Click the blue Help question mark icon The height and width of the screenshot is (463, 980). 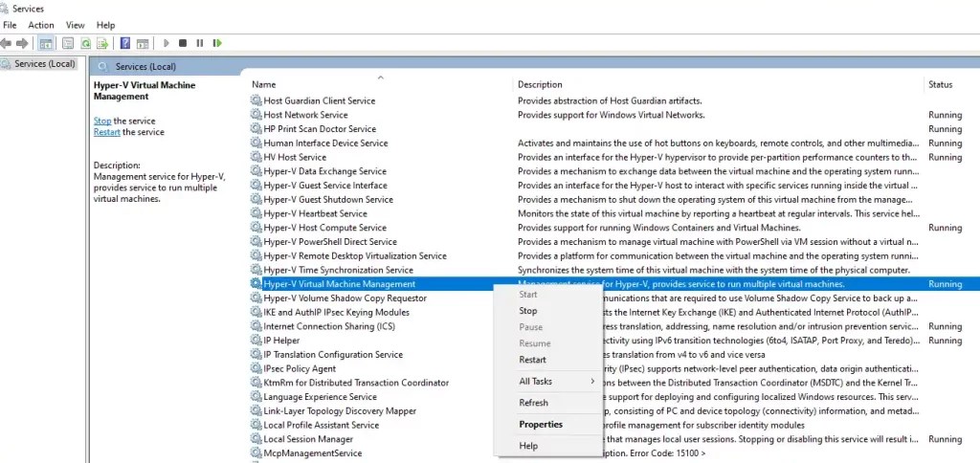[x=125, y=43]
